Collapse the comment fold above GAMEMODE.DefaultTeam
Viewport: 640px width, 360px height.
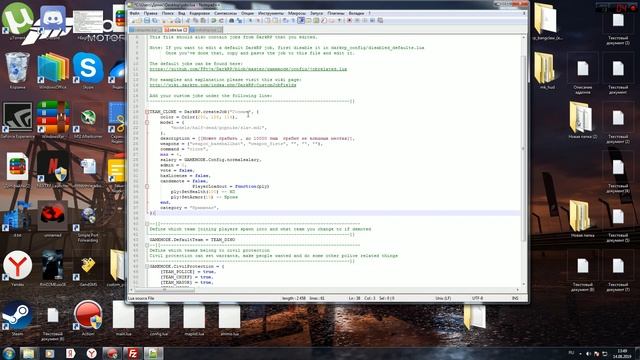tap(147, 224)
